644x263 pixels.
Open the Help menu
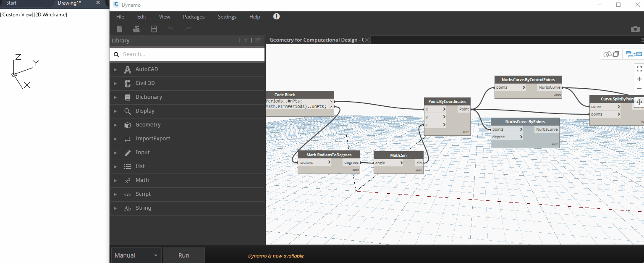[x=255, y=17]
